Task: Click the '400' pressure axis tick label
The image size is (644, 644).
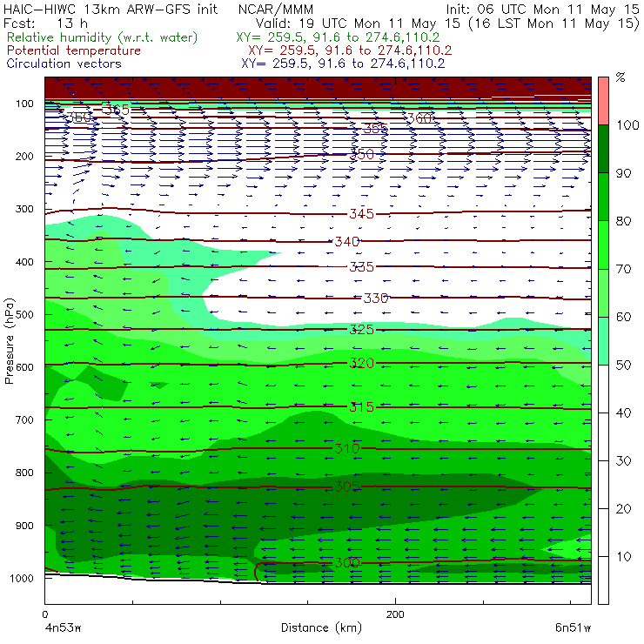Action: [24, 262]
